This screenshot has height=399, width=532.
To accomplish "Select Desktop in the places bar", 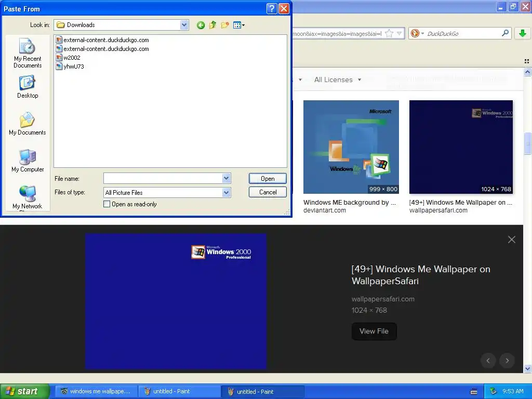I will point(28,87).
